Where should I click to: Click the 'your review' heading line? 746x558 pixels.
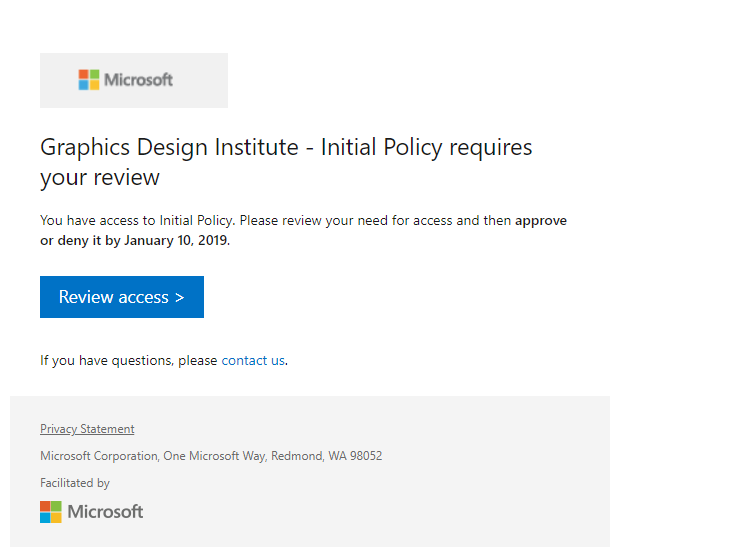[x=100, y=178]
